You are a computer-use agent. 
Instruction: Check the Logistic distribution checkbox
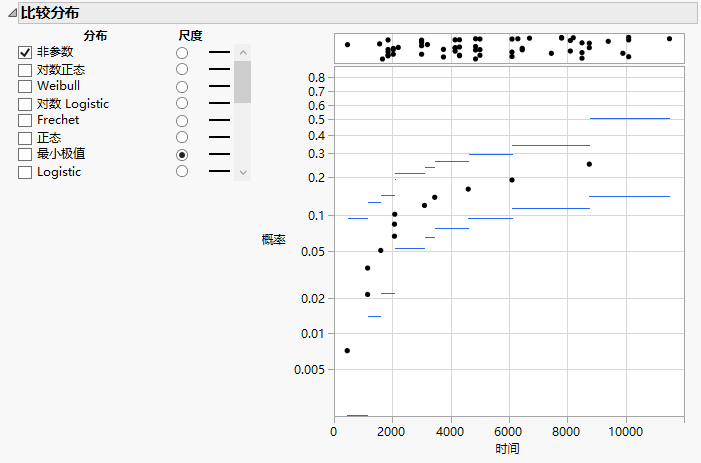(25, 172)
